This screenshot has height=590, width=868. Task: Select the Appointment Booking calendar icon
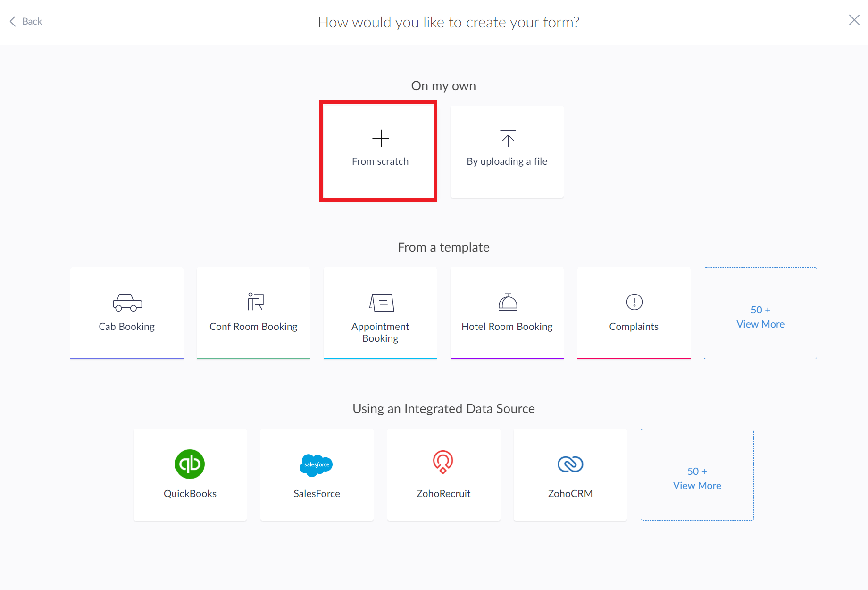380,303
